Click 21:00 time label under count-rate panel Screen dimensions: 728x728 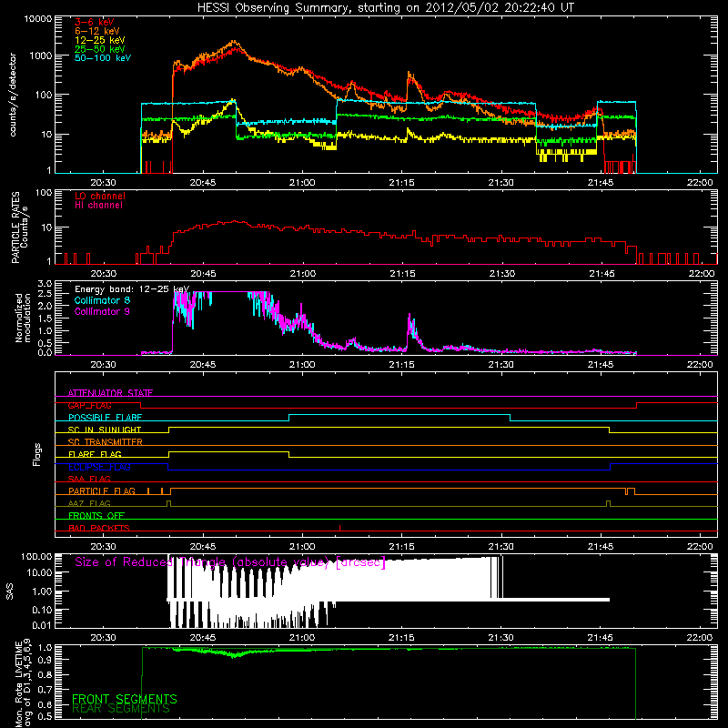[x=302, y=183]
